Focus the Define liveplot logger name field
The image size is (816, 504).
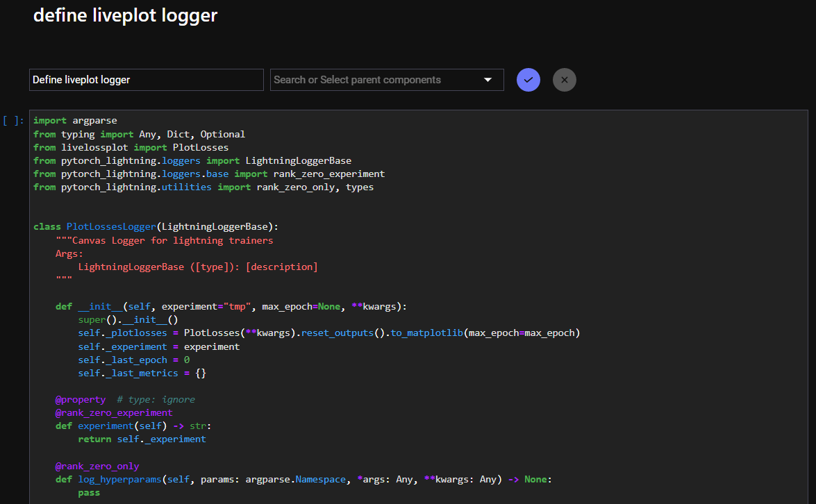pyautogui.click(x=147, y=80)
